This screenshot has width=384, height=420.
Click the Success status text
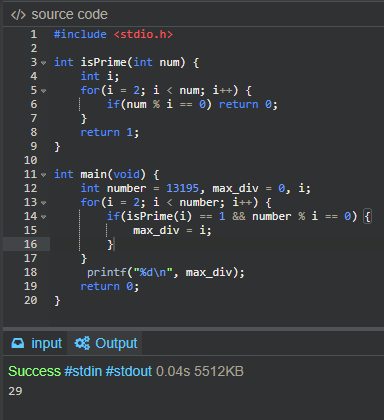34,371
